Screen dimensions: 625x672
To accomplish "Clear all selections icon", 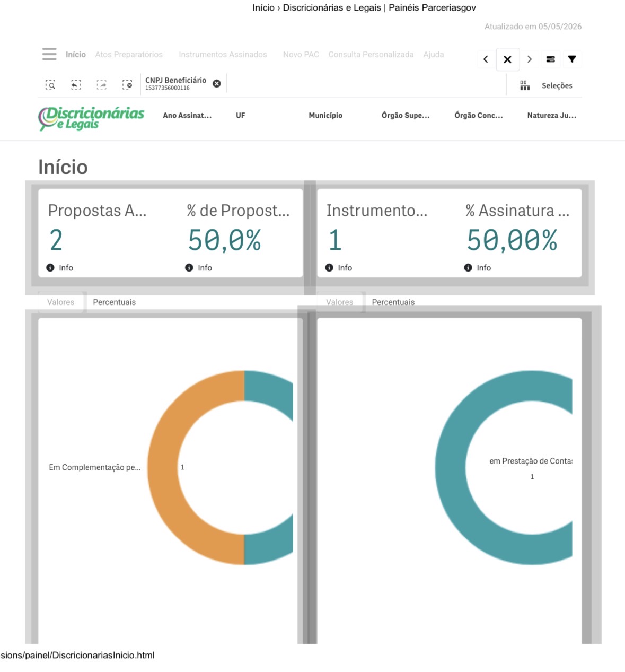I will pos(127,85).
